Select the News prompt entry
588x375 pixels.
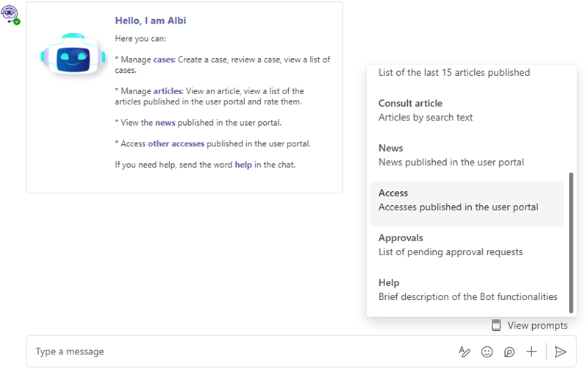(467, 155)
